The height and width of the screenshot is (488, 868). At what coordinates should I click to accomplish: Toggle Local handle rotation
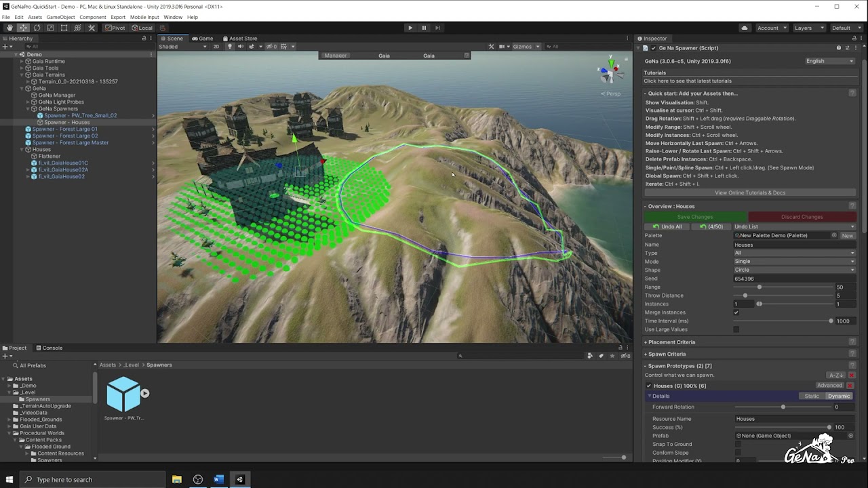click(x=143, y=28)
